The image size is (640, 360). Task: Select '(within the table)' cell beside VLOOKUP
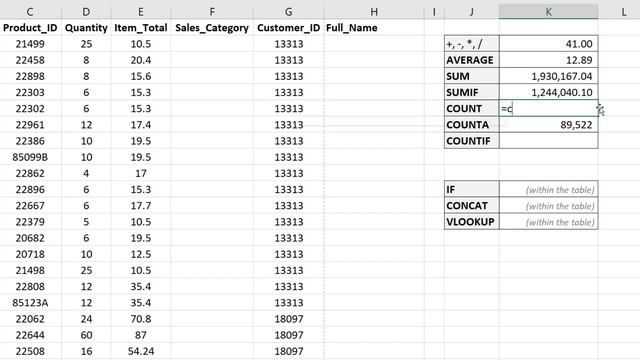549,222
